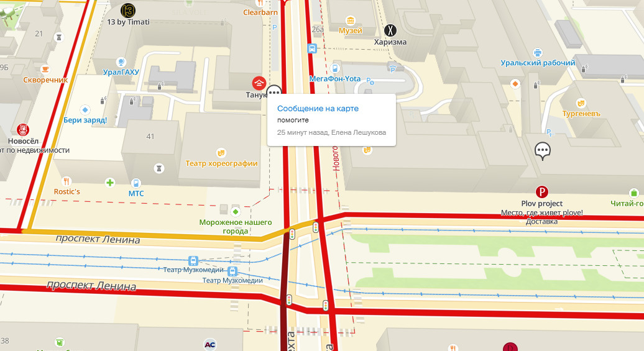Select the Театр хореографии theater icon
The height and width of the screenshot is (351, 644).
(221, 153)
